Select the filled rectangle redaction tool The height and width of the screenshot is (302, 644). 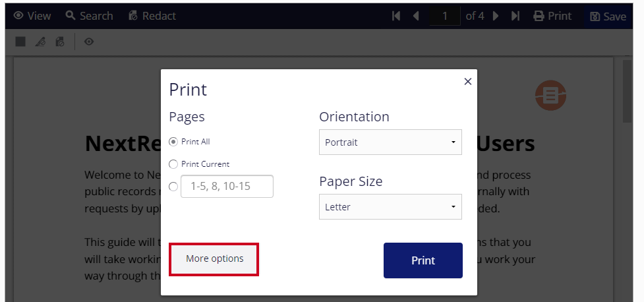coord(20,42)
